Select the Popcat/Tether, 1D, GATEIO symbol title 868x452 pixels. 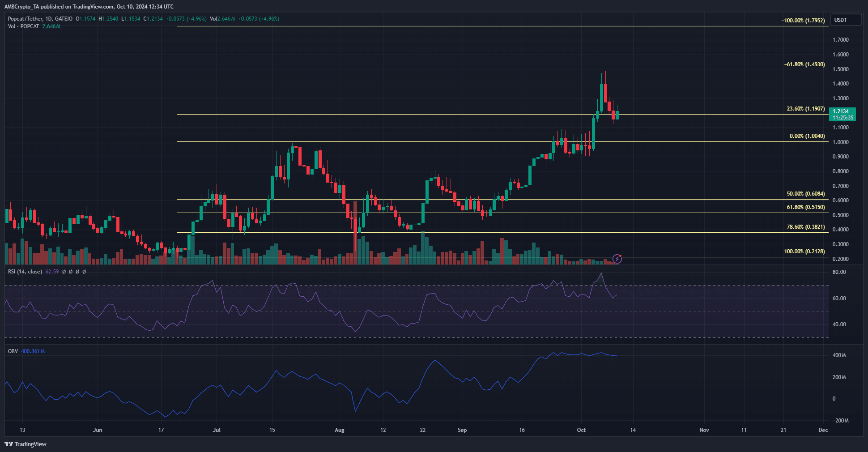(x=40, y=19)
